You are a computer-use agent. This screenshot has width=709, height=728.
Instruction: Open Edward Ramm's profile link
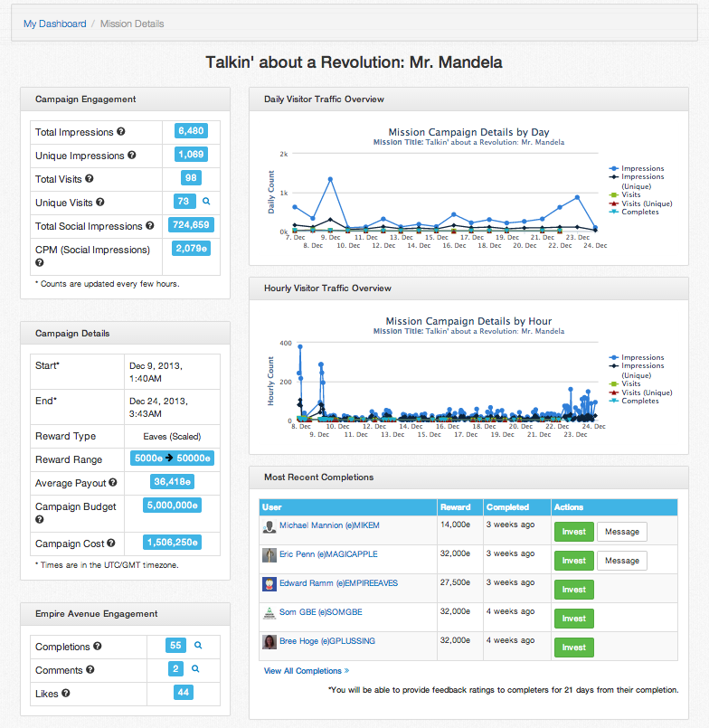328,583
